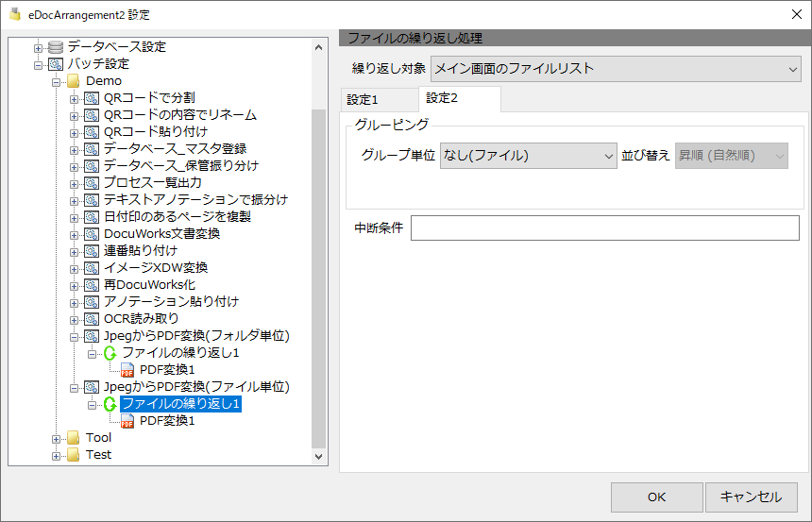Click the batch icon next to OCR読み取り
Screen dimensions: 812x522
[92, 319]
